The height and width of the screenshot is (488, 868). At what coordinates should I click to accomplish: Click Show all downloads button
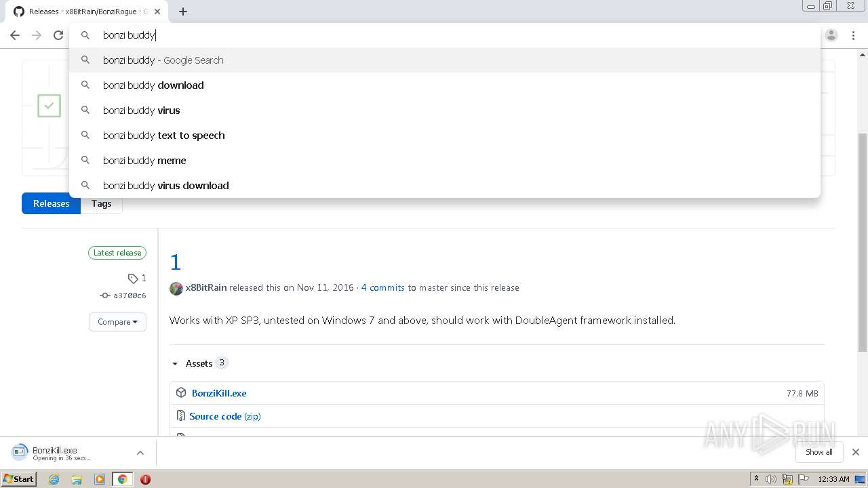819,452
